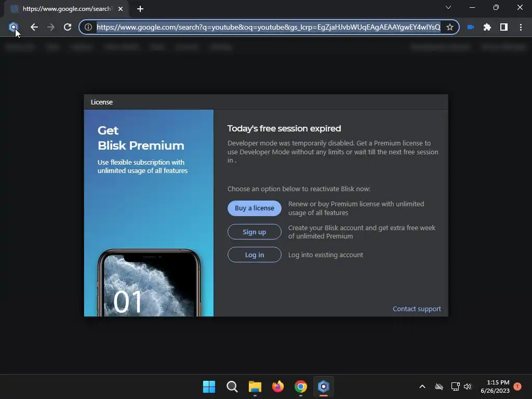Go forward with the right arrow button
The width and height of the screenshot is (532, 399).
(x=50, y=27)
